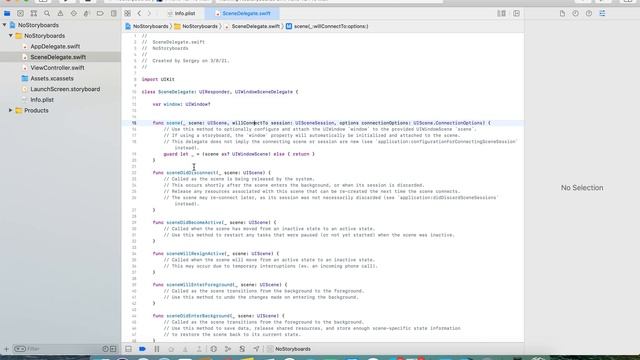Click the sceneWillResignActive function name
This screenshot has height=360, width=640.
coord(195,253)
